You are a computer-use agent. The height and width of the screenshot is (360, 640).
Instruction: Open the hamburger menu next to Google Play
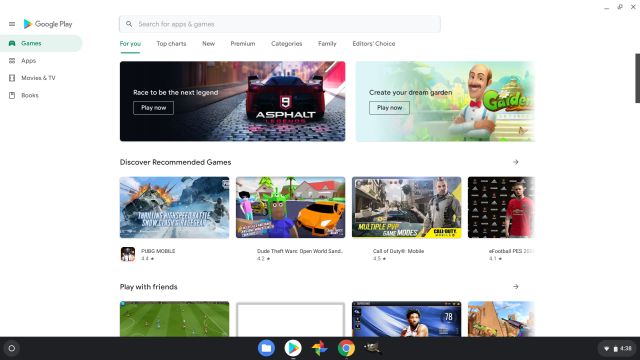click(12, 24)
